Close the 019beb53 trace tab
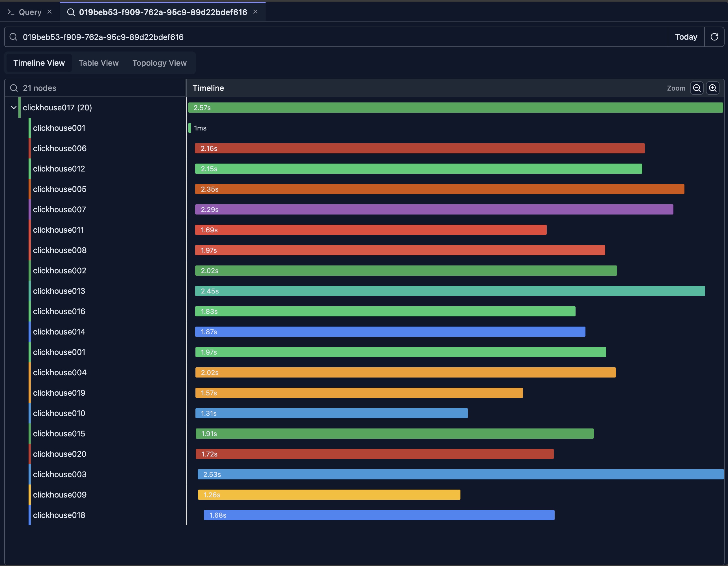This screenshot has width=728, height=566. click(255, 12)
